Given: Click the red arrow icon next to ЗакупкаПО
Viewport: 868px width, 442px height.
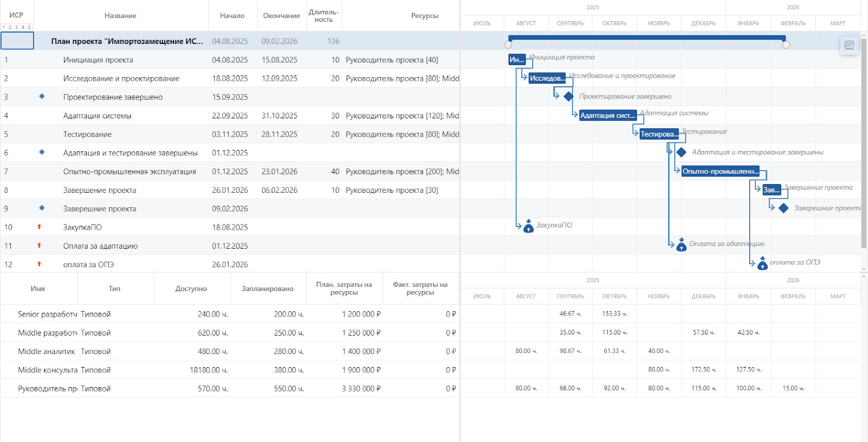Looking at the screenshot, I should [x=39, y=227].
